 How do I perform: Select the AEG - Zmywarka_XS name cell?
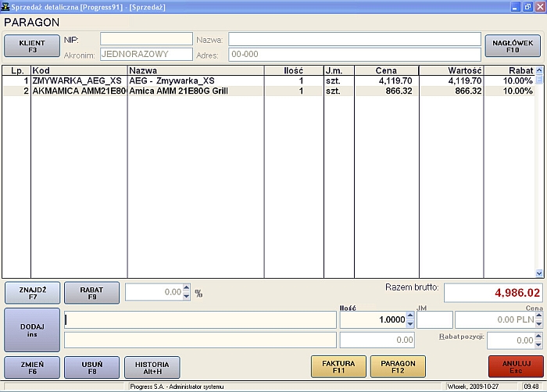click(195, 81)
